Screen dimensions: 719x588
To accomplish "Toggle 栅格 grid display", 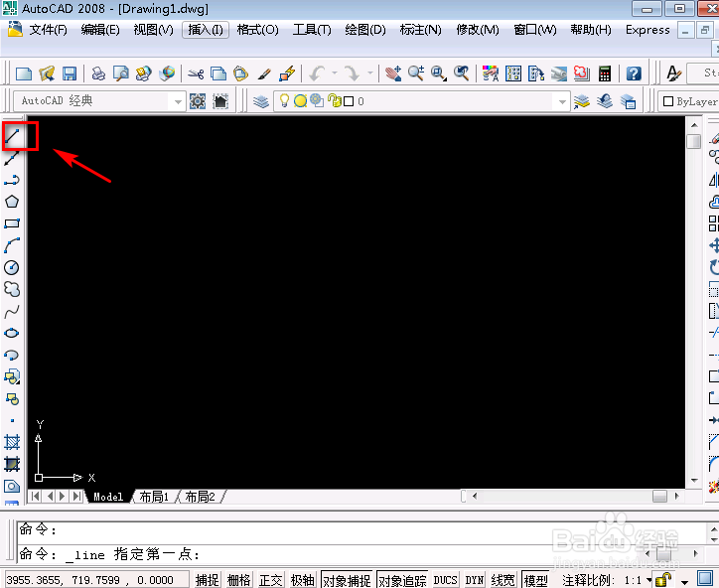I will pyautogui.click(x=239, y=580).
